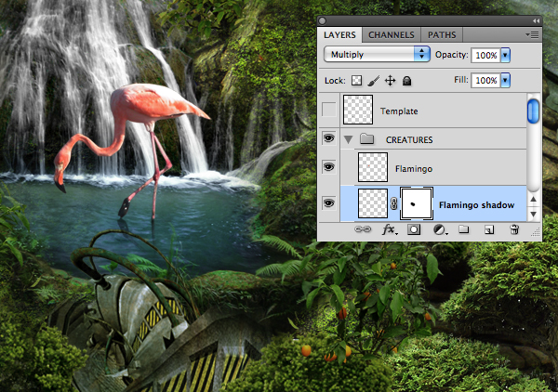Open the new adjustment layer menu
Viewport: 558px width, 392px height.
coord(440,230)
